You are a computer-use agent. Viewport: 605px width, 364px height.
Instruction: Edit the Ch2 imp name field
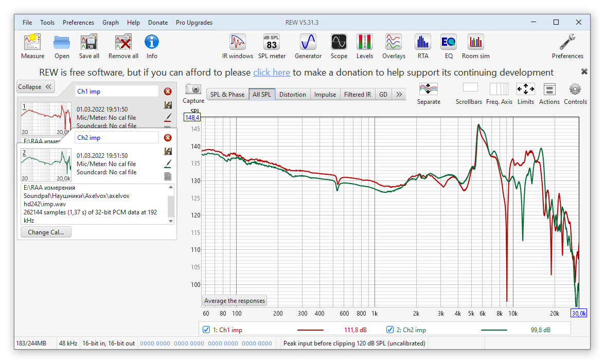click(x=116, y=138)
